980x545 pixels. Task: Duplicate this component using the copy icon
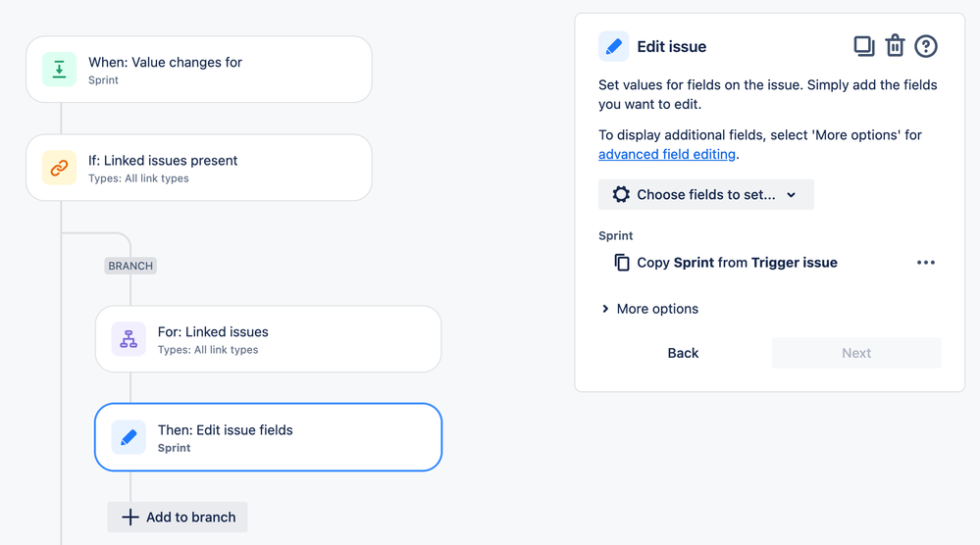pos(863,46)
